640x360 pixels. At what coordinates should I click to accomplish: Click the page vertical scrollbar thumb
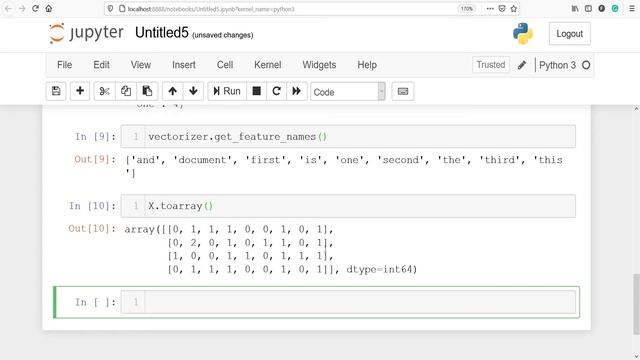(636, 304)
